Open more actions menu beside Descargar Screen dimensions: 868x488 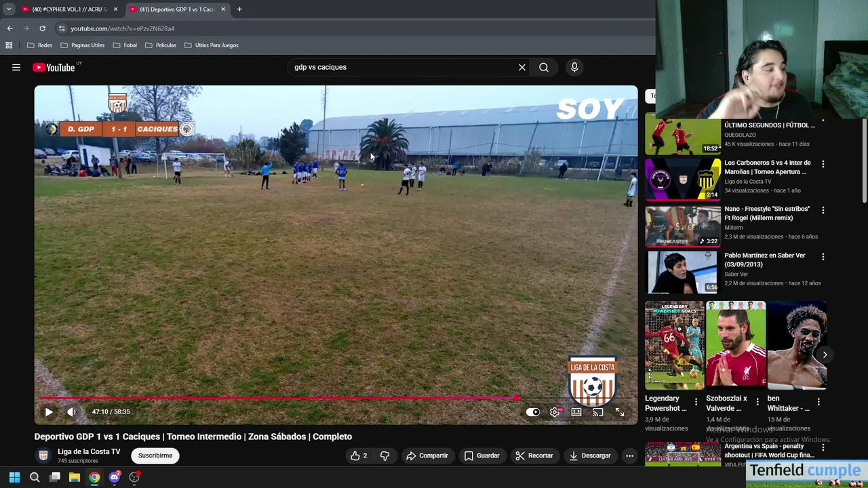pos(629,455)
